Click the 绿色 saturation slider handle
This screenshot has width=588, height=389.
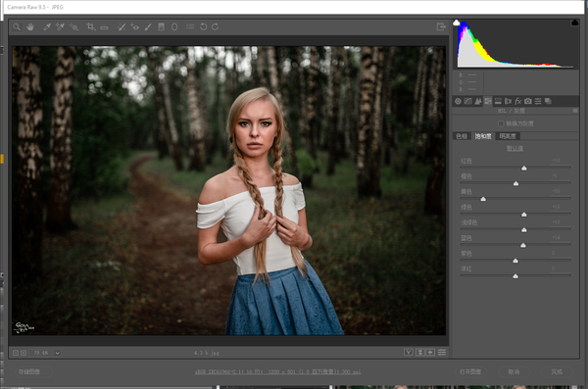point(524,215)
